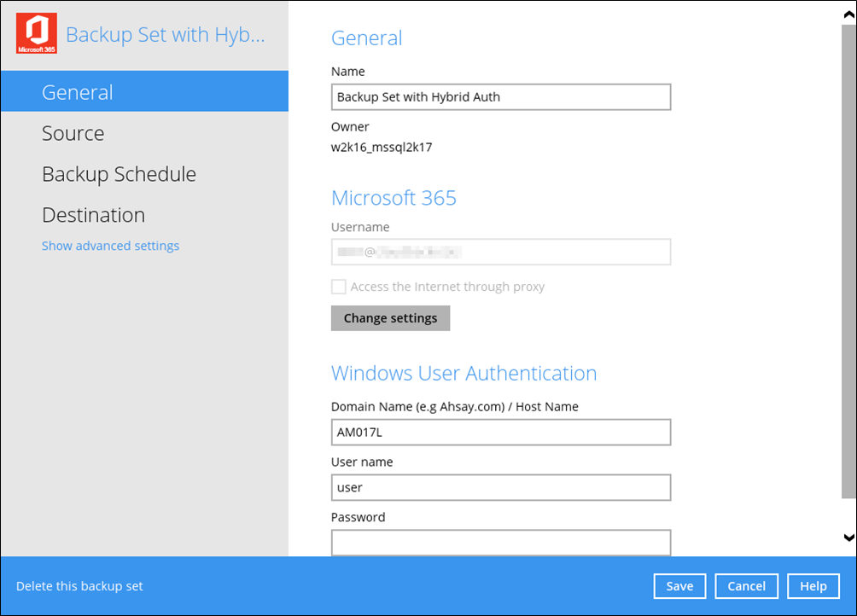This screenshot has width=857, height=616.
Task: Focus the Domain Name / Host Name field
Action: [500, 433]
